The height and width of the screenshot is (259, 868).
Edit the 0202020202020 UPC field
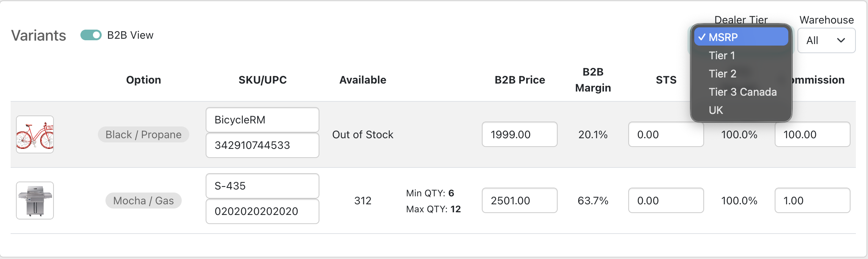coord(262,211)
